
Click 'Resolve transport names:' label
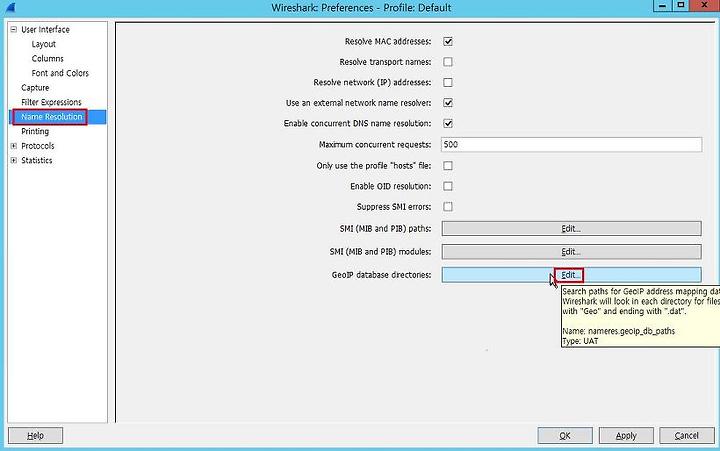385,62
